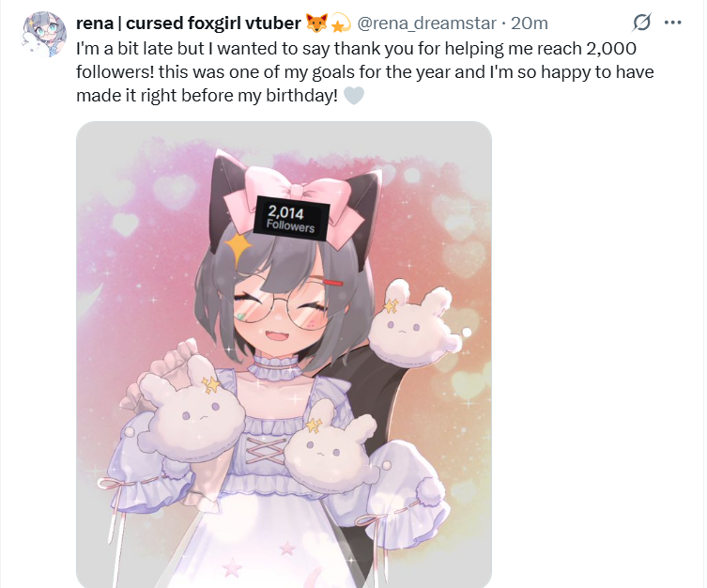Click the yellow sparkle on the character's hair
This screenshot has height=588, width=707.
(238, 247)
